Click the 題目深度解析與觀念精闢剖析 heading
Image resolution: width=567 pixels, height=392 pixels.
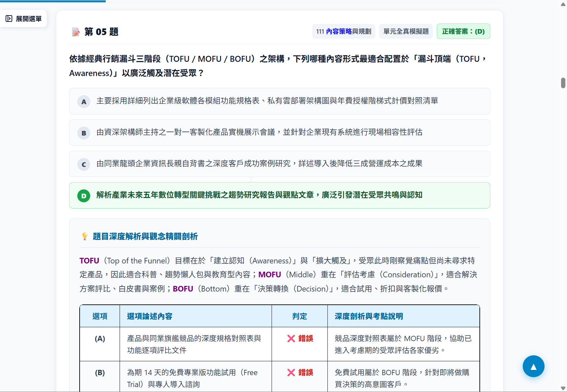pyautogui.click(x=145, y=236)
